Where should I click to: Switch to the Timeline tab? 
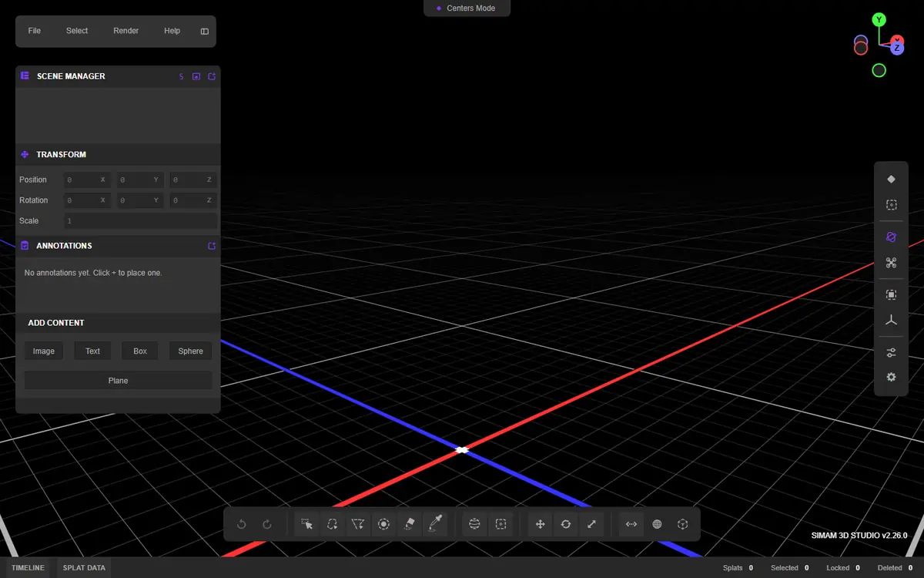click(x=28, y=568)
